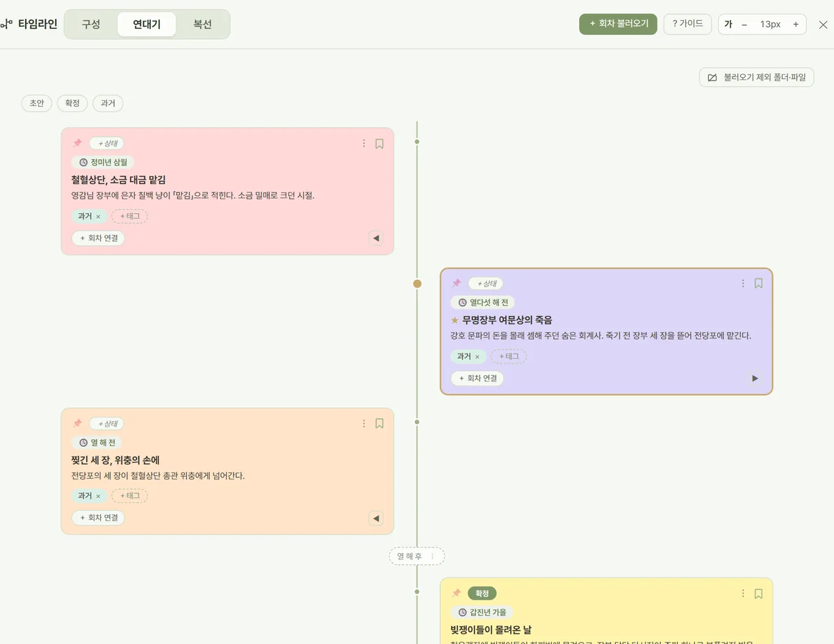This screenshot has height=644, width=834.
Task: Increase font size with the plus button
Action: tap(796, 24)
